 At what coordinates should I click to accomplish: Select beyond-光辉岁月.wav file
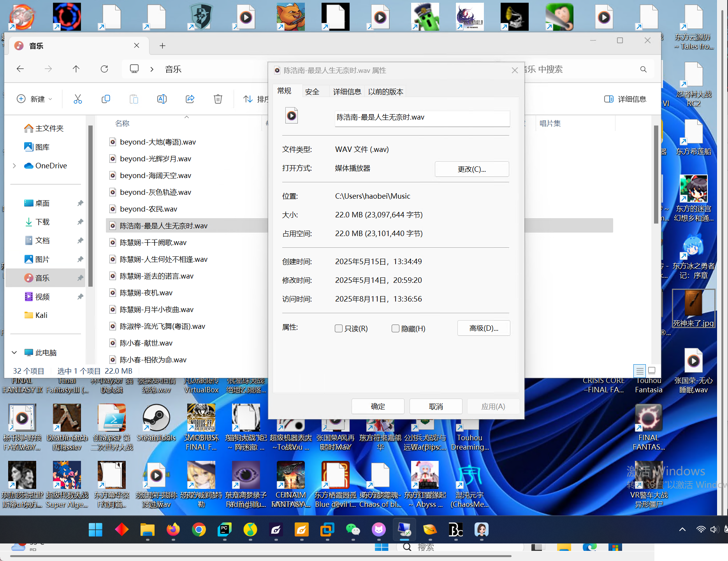155,159
